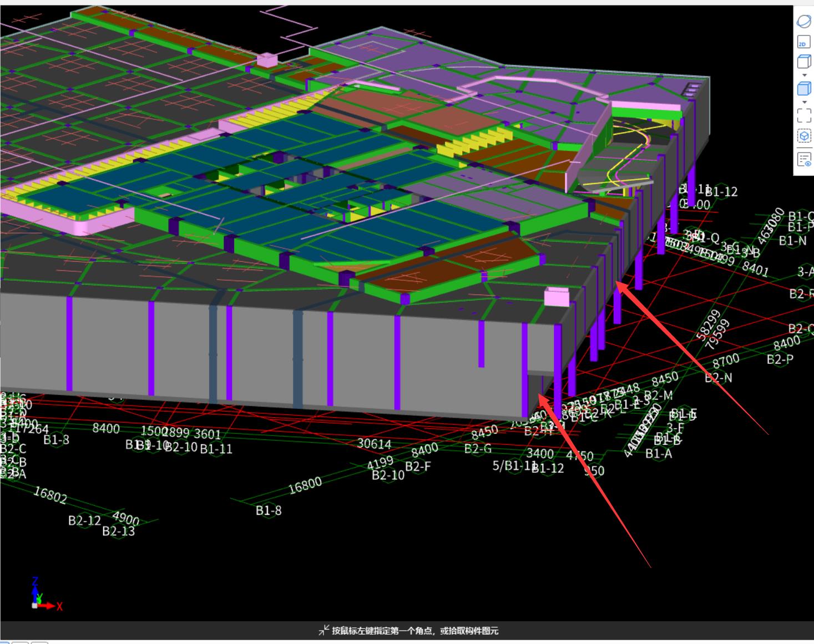
Task: Click the dimension label 4900
Action: click(x=126, y=518)
